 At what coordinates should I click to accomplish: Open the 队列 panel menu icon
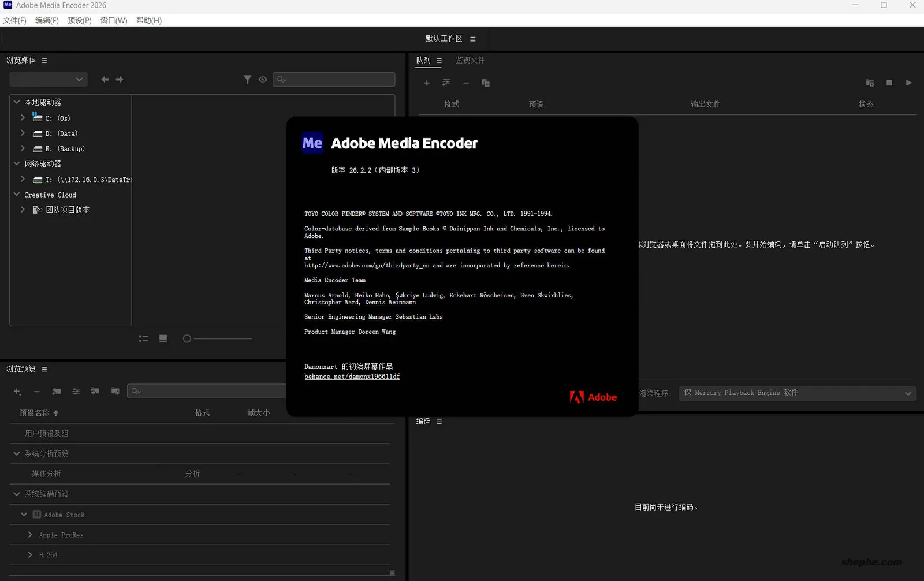point(439,61)
